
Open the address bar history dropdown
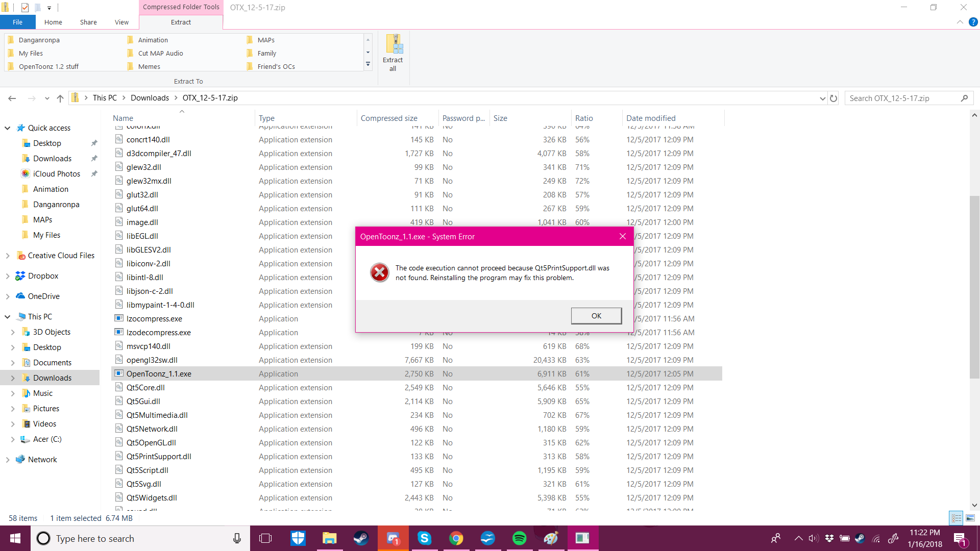pos(822,98)
